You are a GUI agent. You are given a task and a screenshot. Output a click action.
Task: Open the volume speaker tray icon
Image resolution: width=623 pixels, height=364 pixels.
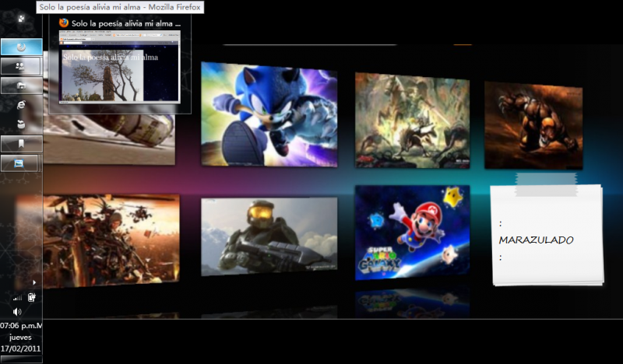pyautogui.click(x=17, y=312)
